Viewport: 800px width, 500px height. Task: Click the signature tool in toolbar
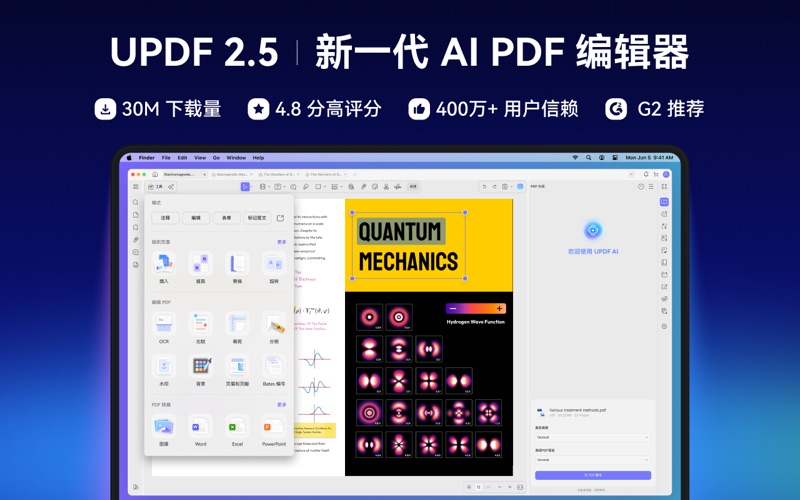(397, 187)
